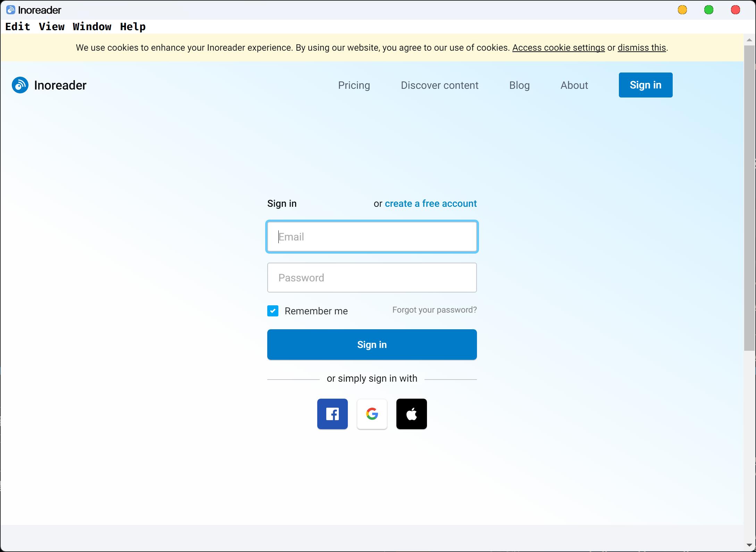This screenshot has width=756, height=552.
Task: Open Discover content in the navigation
Action: point(439,85)
